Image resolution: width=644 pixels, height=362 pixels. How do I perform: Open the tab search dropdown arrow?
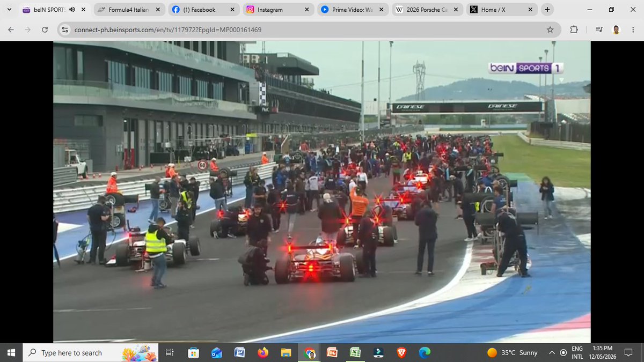pyautogui.click(x=9, y=10)
